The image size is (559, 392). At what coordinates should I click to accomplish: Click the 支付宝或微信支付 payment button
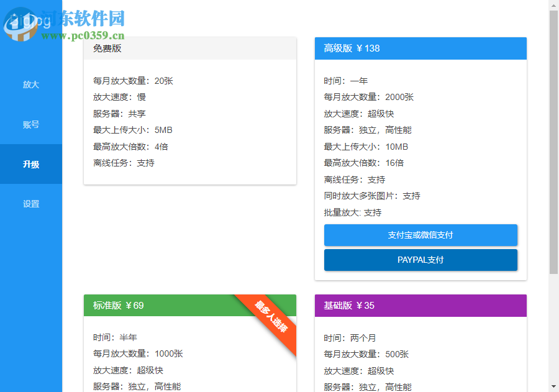click(420, 235)
